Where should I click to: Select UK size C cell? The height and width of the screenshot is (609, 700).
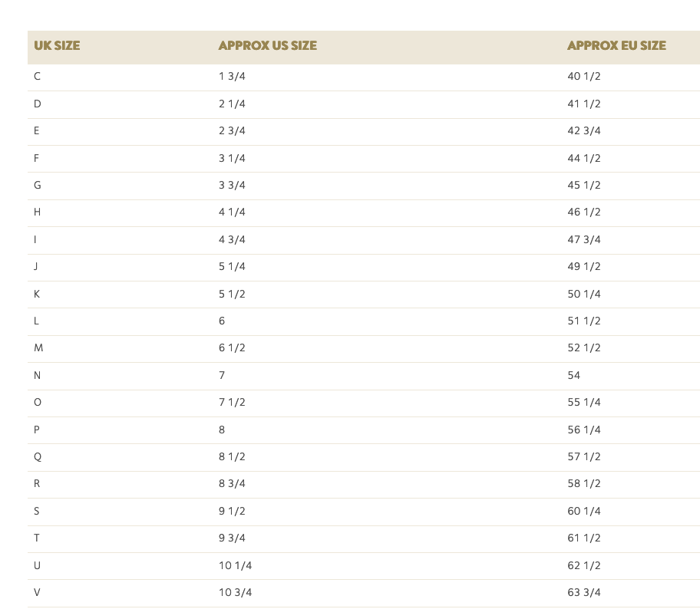[x=38, y=77]
